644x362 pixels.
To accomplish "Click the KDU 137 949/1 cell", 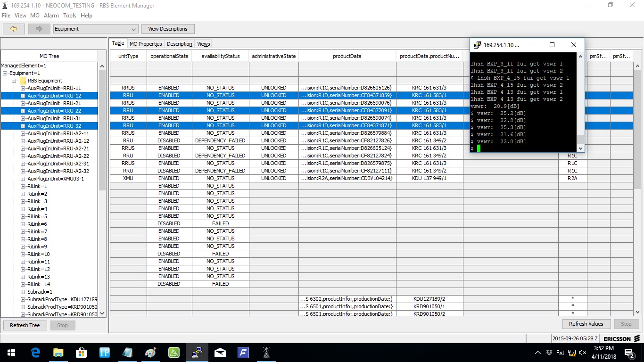I will 429,178.
